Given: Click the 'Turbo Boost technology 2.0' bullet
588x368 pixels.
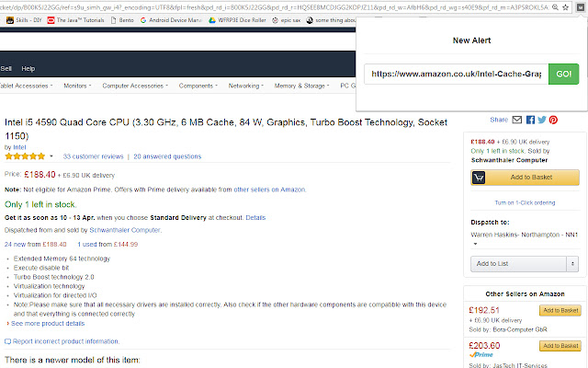Looking at the screenshot, I should [53, 277].
